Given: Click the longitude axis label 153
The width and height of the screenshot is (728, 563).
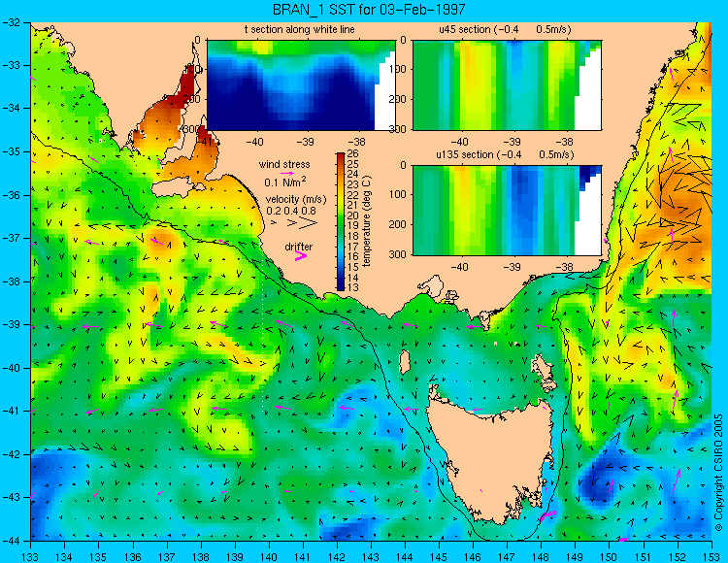Looking at the screenshot, I should click(711, 557).
